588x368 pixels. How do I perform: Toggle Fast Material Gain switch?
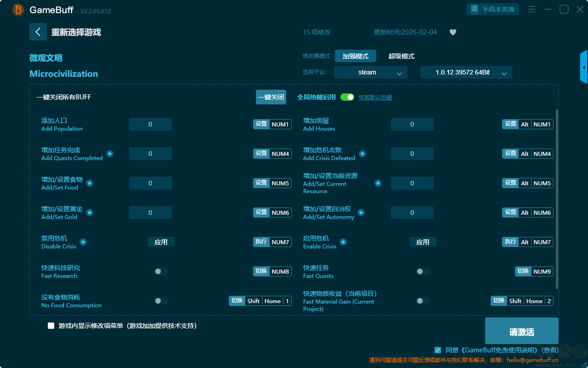point(423,301)
